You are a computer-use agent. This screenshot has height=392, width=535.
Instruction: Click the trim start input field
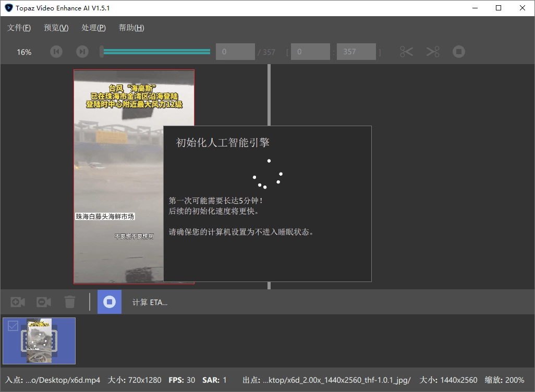[x=310, y=51]
